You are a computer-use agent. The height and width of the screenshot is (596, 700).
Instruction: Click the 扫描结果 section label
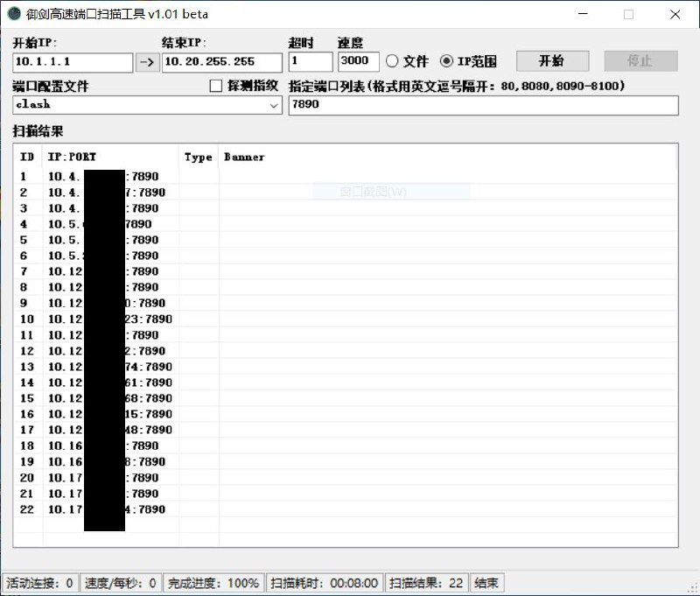click(38, 131)
